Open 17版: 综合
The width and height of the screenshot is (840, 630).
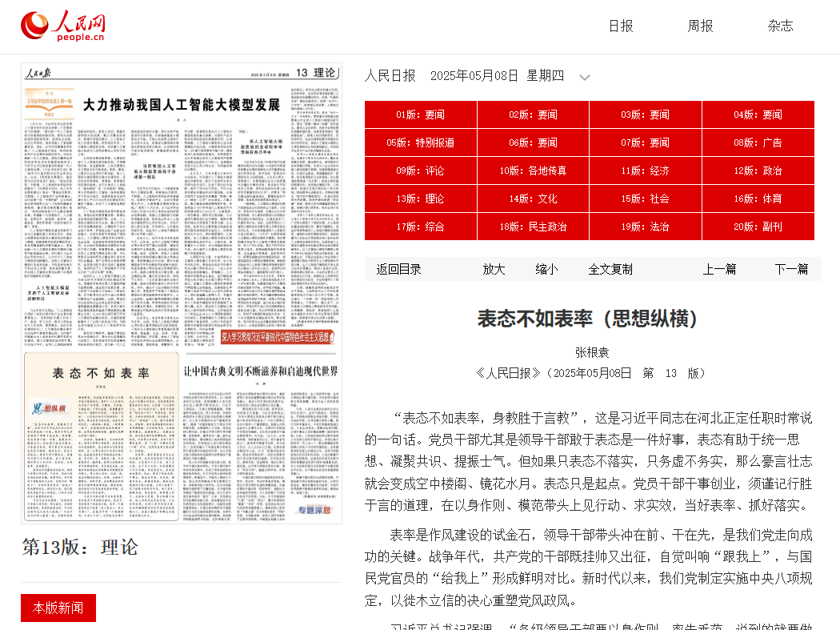click(x=421, y=227)
